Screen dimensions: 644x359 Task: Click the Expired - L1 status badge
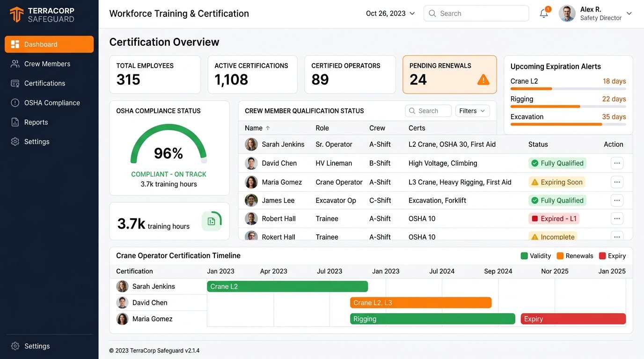(x=554, y=219)
